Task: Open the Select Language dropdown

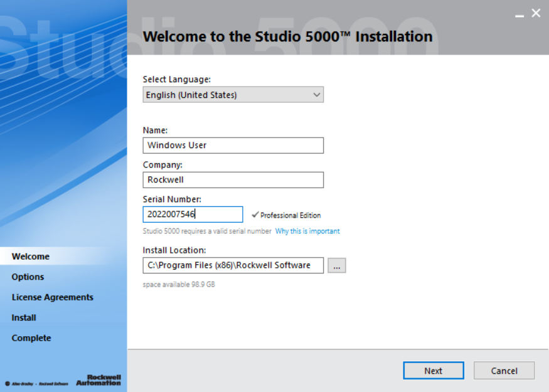Action: click(233, 95)
